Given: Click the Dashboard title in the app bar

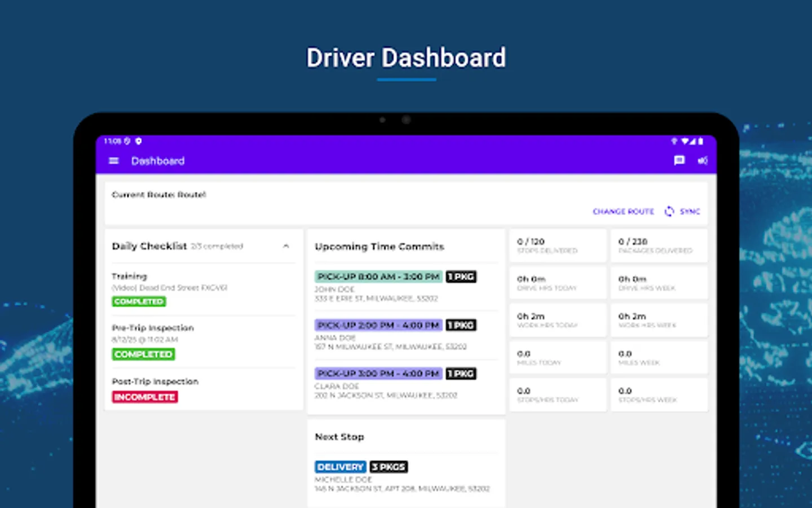Looking at the screenshot, I should [x=158, y=161].
